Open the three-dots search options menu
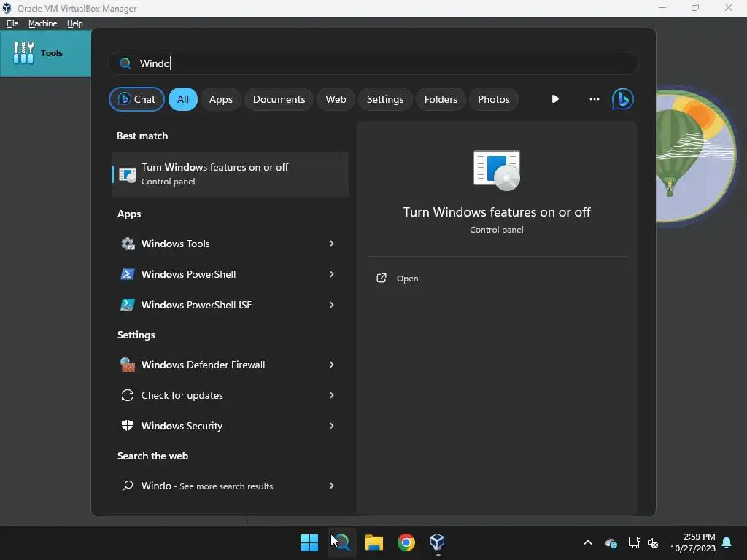Screen dimensions: 747x560 pyautogui.click(x=594, y=99)
